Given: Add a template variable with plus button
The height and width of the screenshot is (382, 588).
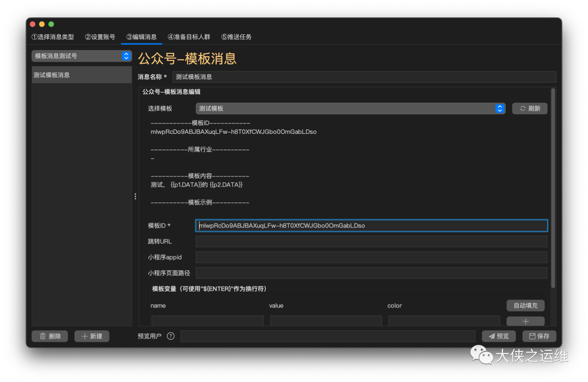Looking at the screenshot, I should coord(525,321).
